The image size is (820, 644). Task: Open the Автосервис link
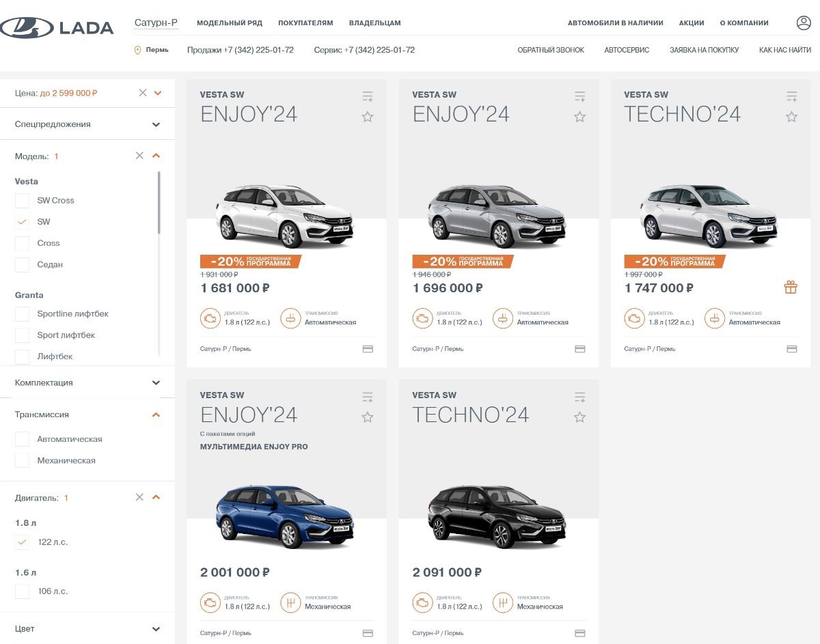[627, 50]
